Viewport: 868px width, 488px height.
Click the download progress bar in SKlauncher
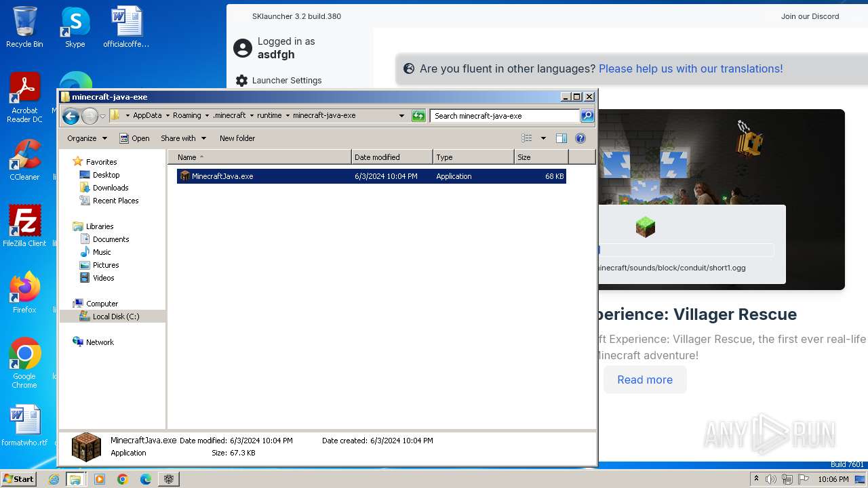pyautogui.click(x=685, y=250)
